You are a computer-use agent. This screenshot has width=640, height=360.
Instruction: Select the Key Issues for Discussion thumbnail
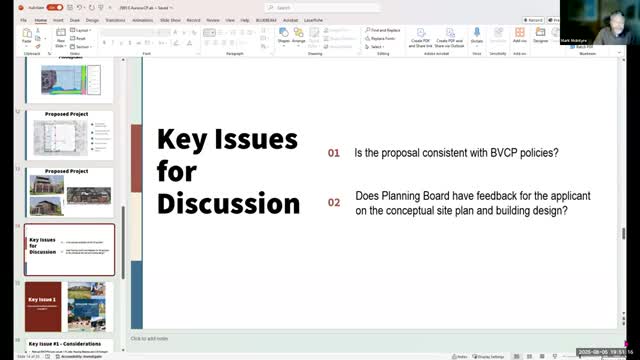[x=69, y=249]
